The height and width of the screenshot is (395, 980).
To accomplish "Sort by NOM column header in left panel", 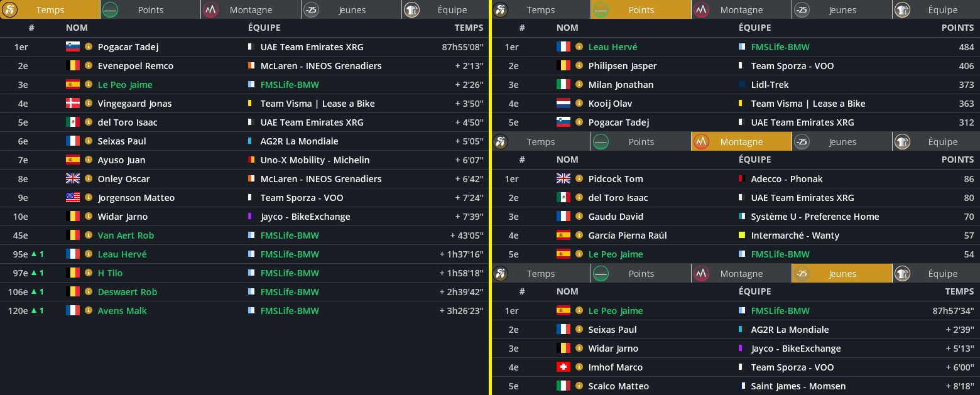I will pyautogui.click(x=77, y=28).
